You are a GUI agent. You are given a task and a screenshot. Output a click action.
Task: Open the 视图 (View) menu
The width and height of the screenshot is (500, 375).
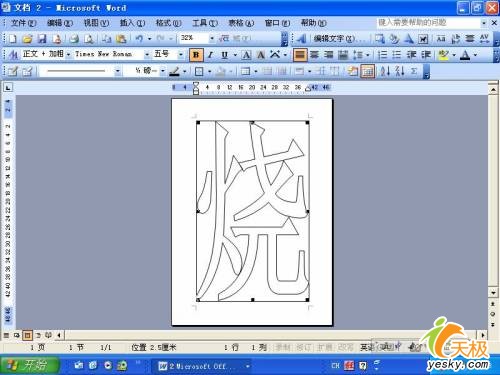coord(96,23)
